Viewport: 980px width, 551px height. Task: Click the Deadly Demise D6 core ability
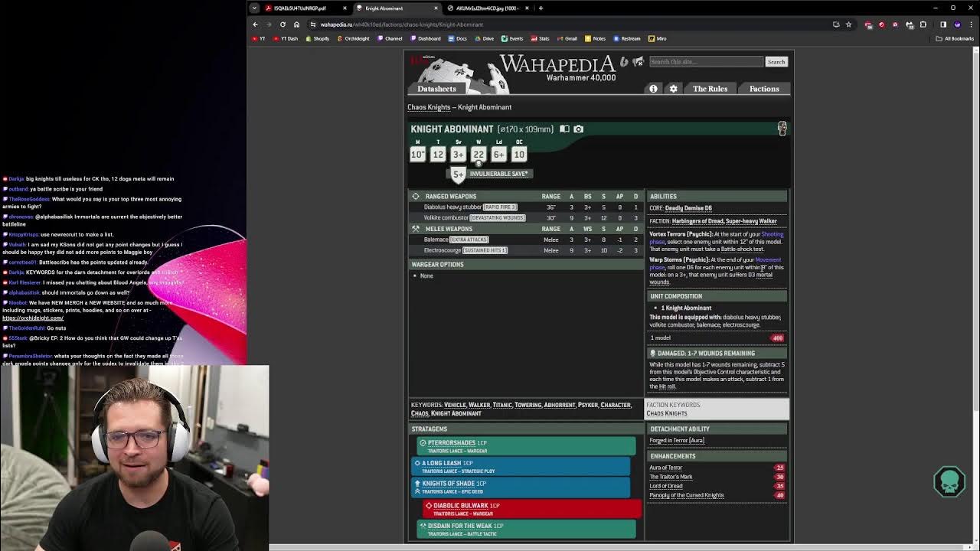688,208
